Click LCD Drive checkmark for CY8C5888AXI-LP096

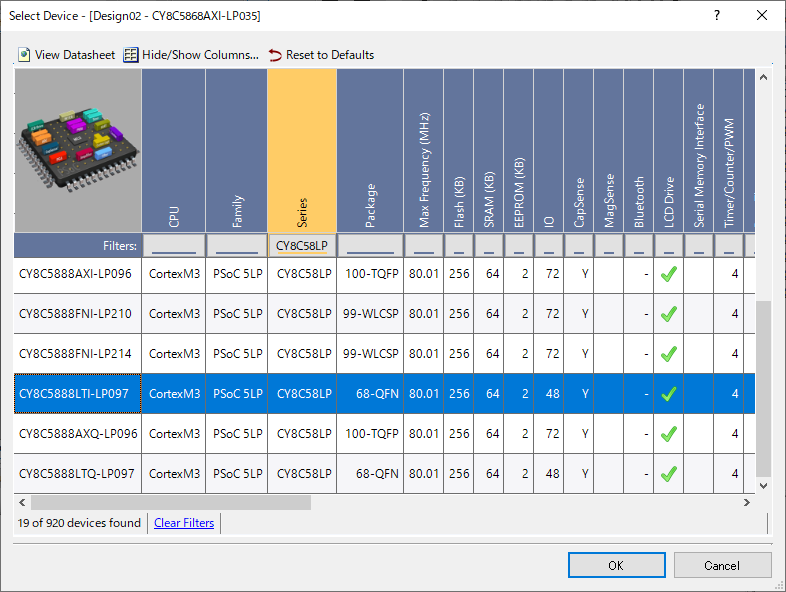pyautogui.click(x=669, y=274)
